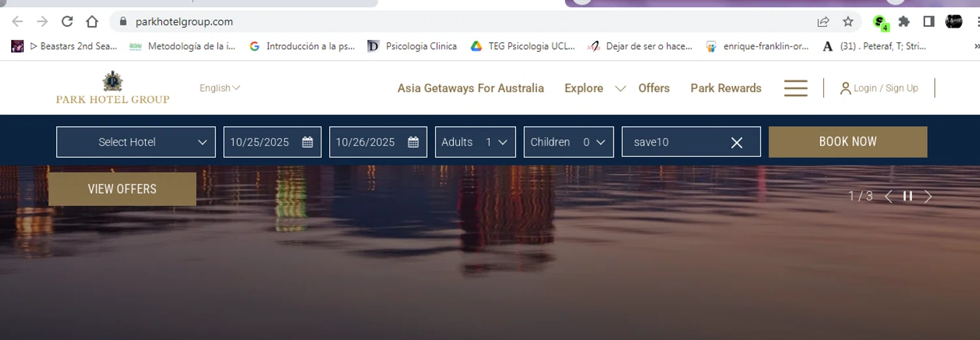
Task: Click the check-in date field 10/25/2025
Action: point(272,142)
